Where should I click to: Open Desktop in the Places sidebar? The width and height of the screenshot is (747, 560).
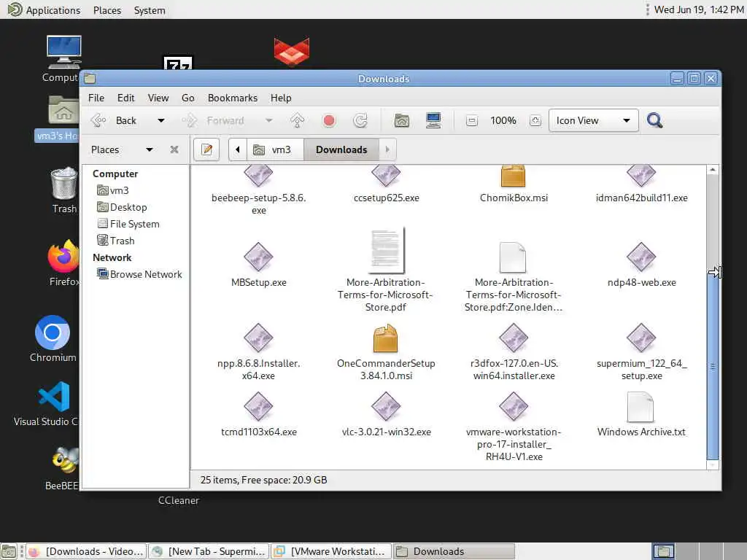(x=122, y=207)
